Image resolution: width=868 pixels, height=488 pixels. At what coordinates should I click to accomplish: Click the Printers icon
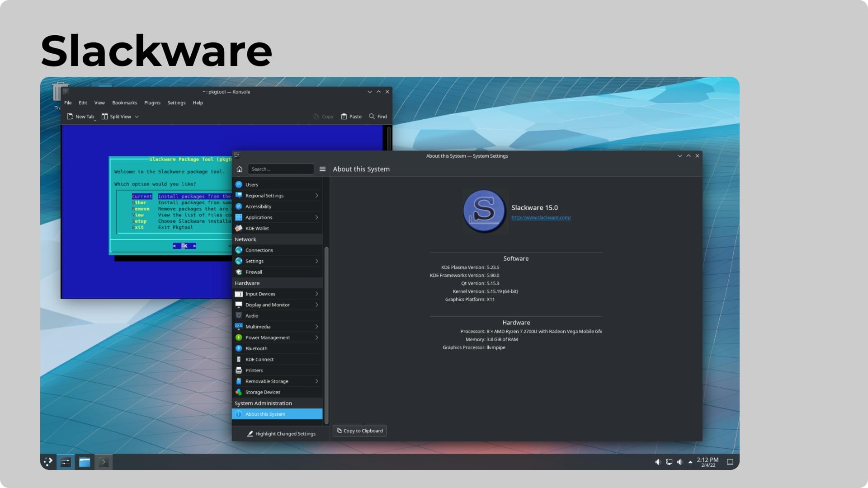click(x=239, y=370)
